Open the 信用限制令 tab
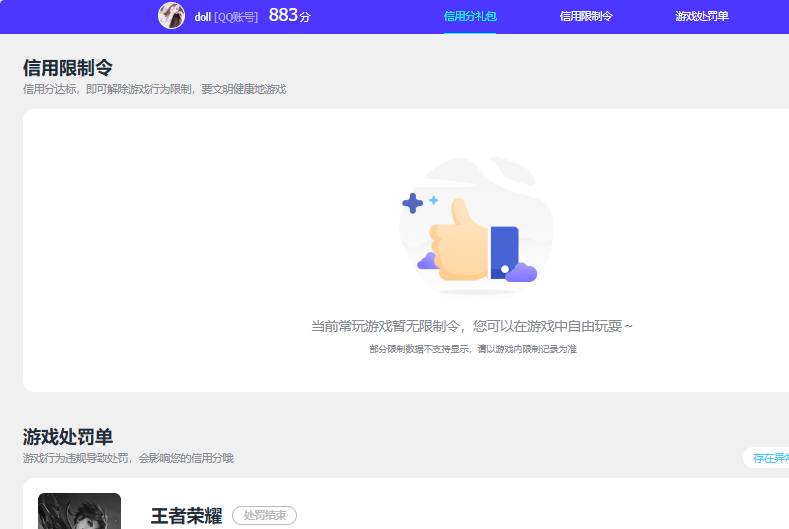This screenshot has width=789, height=529. click(586, 16)
